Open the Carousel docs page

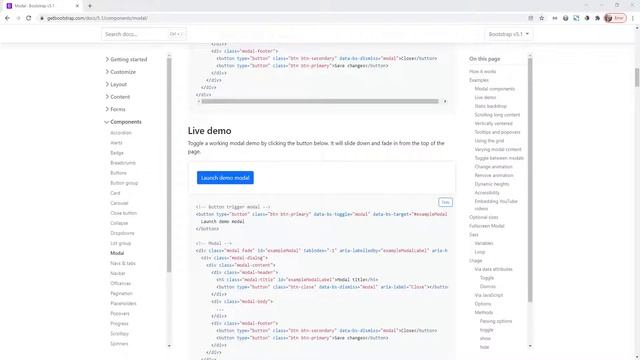pyautogui.click(x=119, y=203)
